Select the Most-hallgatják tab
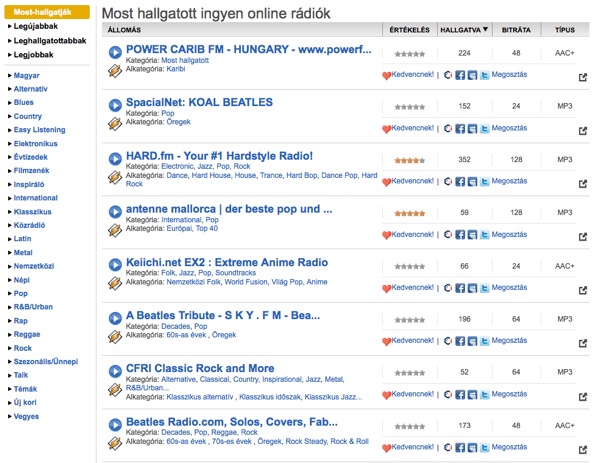 [47, 12]
